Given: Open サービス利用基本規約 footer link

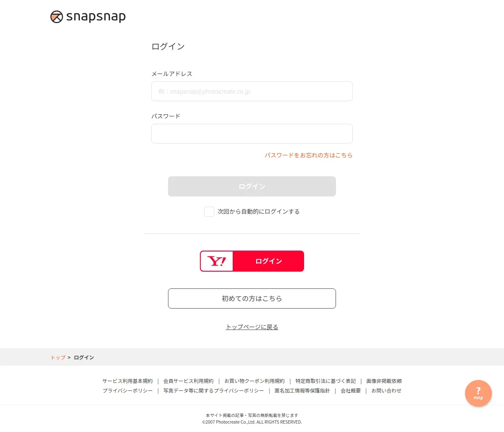Looking at the screenshot, I should pos(128,381).
